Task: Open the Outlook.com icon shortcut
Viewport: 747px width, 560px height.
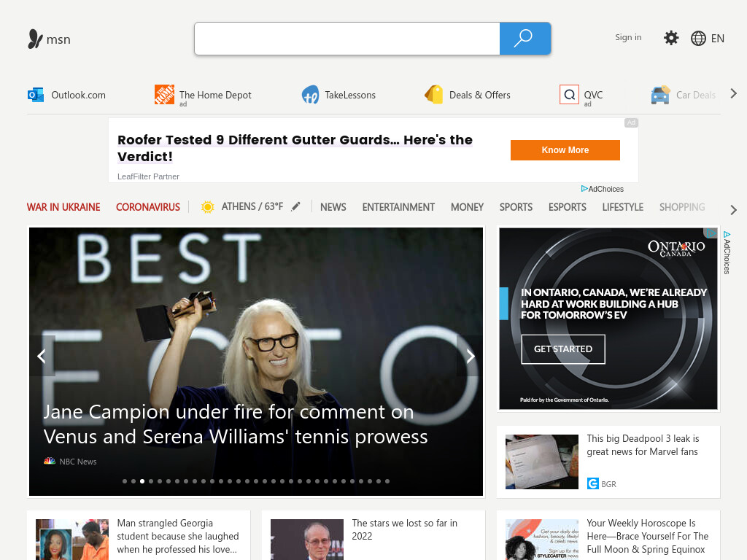Action: [x=36, y=95]
